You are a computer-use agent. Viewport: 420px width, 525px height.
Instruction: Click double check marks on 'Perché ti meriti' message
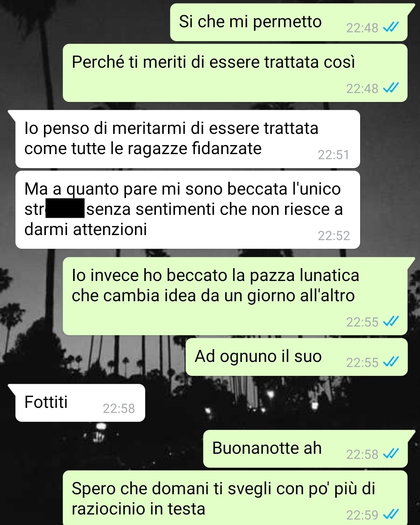coord(391,88)
